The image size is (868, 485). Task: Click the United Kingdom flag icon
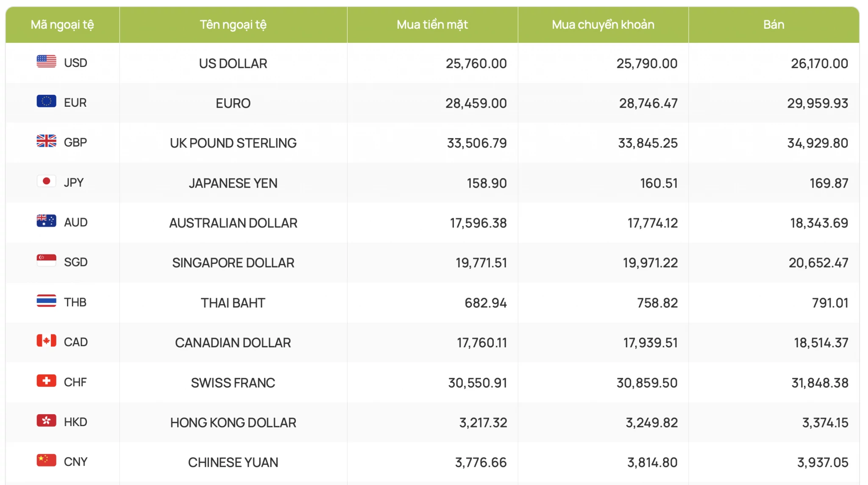coord(46,141)
